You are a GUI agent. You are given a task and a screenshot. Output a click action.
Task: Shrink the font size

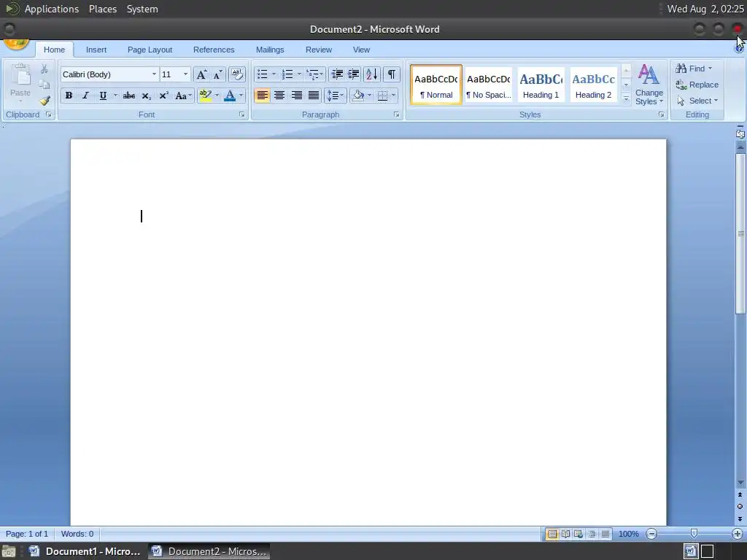[217, 74]
